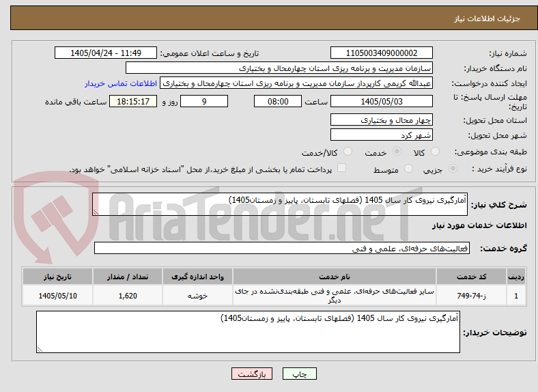Click the need date cell 1405/05/10

[57, 295]
